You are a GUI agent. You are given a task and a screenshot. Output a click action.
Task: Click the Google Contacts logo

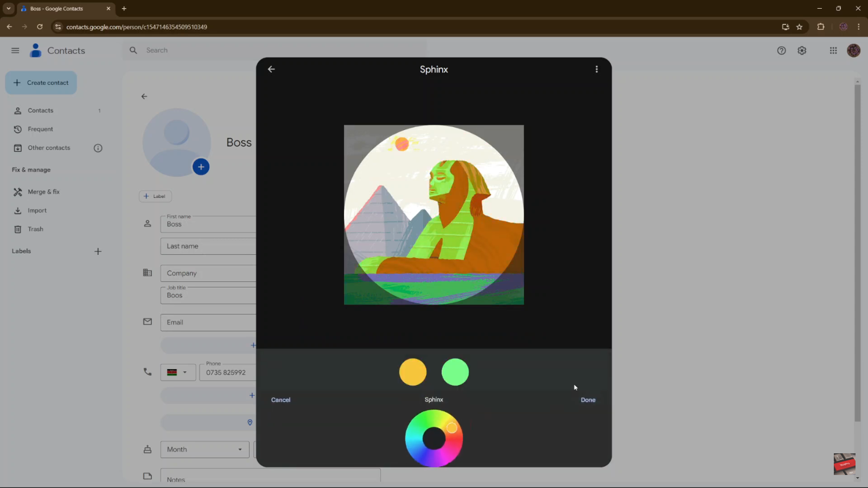pos(58,50)
